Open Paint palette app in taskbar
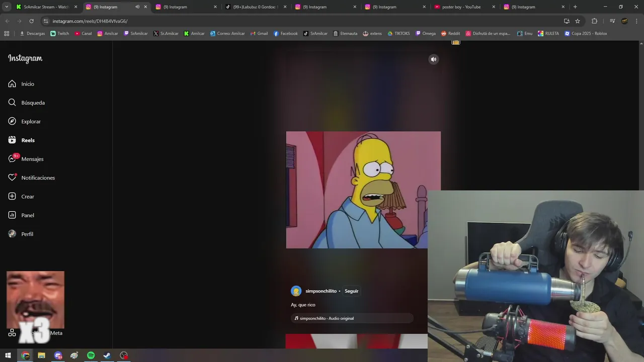This screenshot has width=644, height=362. coord(74,355)
